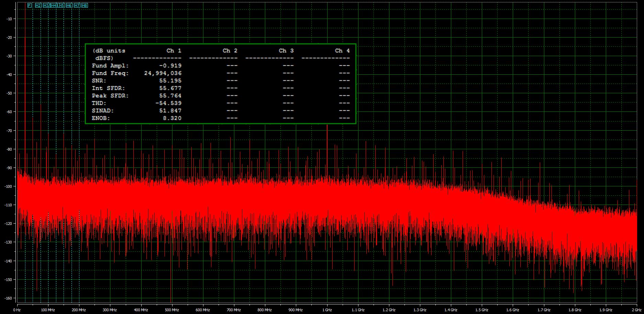Click the SINAD value 51.847
Screen dimensions: 644x314
point(170,111)
